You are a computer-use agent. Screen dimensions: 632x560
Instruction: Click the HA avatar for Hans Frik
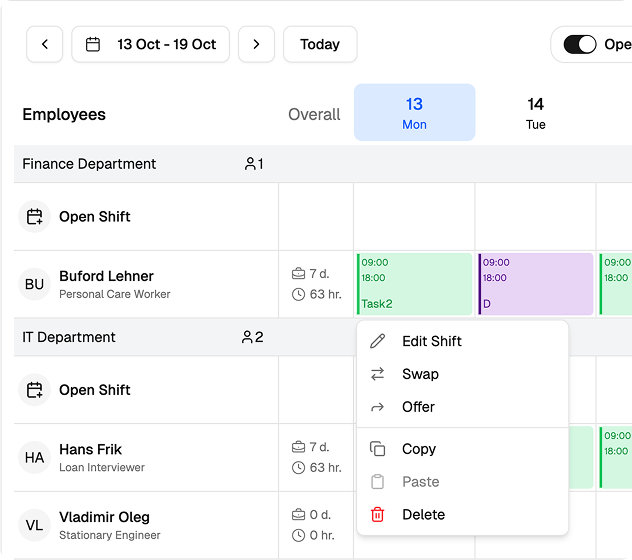35,458
